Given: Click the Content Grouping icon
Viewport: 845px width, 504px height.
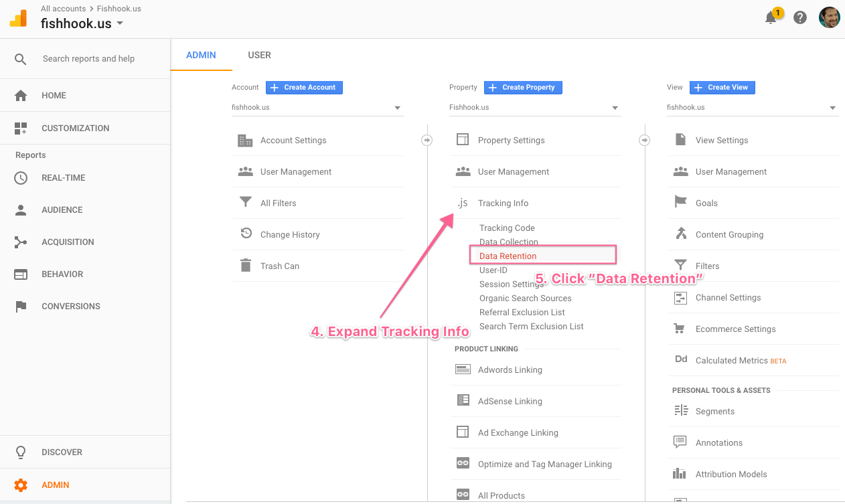Looking at the screenshot, I should coord(681,234).
